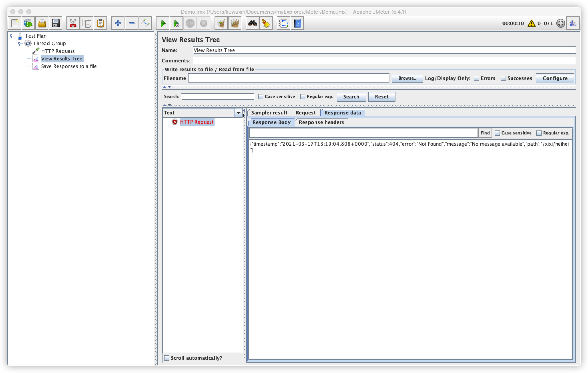The height and width of the screenshot is (373, 588).
Task: Open the Templates icon in toolbar
Action: [28, 23]
